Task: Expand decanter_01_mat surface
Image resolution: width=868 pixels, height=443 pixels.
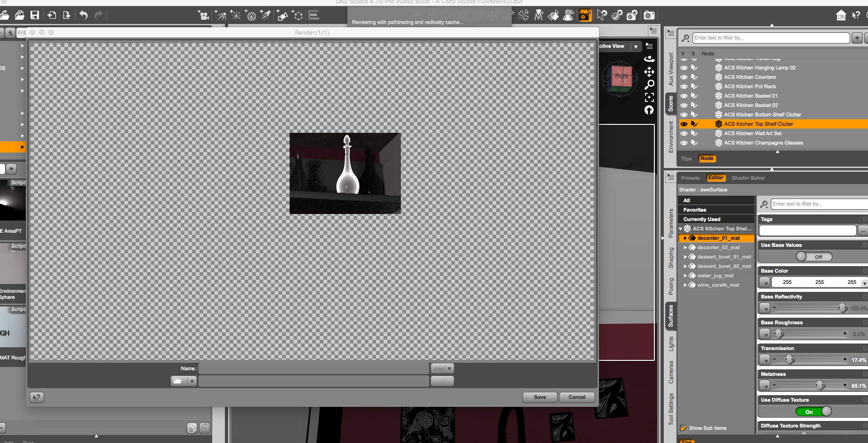Action: click(685, 238)
